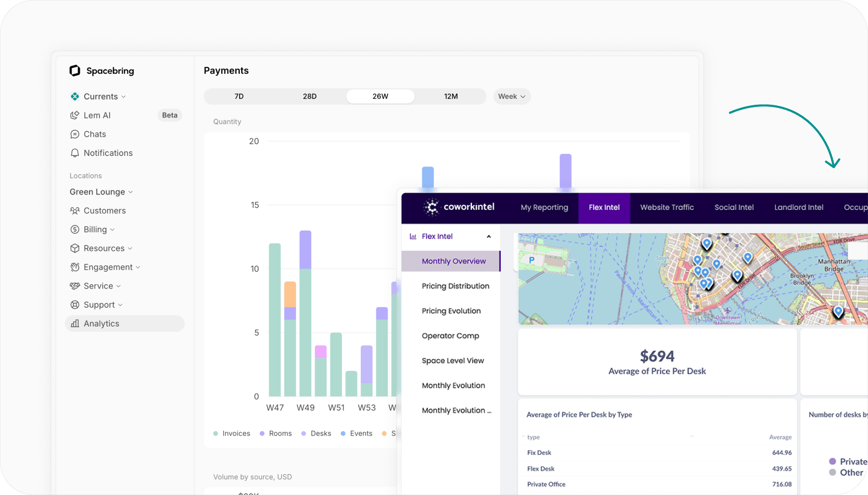The image size is (868, 495).
Task: Open the Website Traffic tab
Action: (667, 207)
